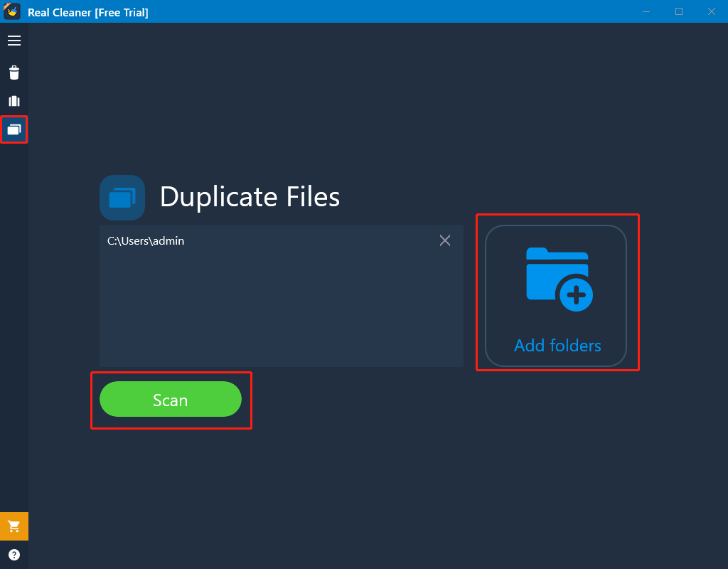Minimize the Real Cleaner window
The height and width of the screenshot is (569, 728).
(x=646, y=11)
